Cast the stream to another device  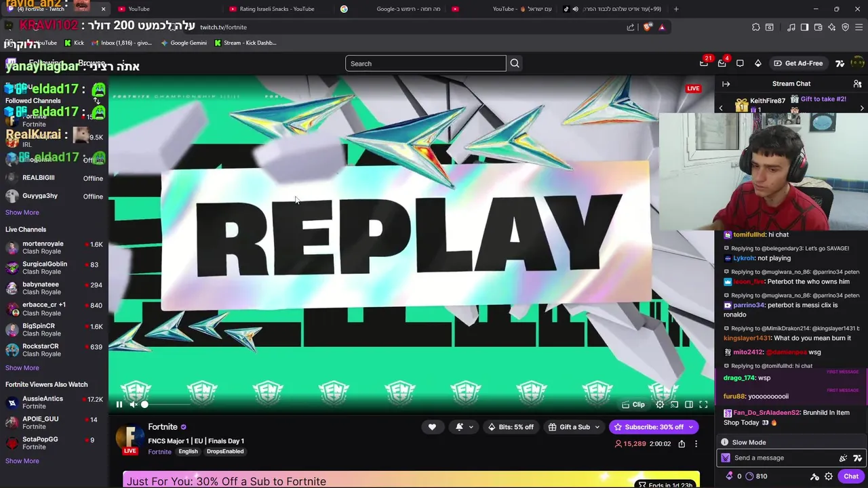point(675,405)
